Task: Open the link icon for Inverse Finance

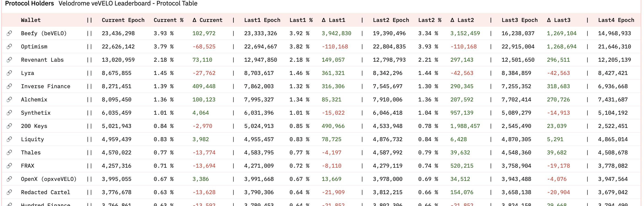Action: coord(9,86)
